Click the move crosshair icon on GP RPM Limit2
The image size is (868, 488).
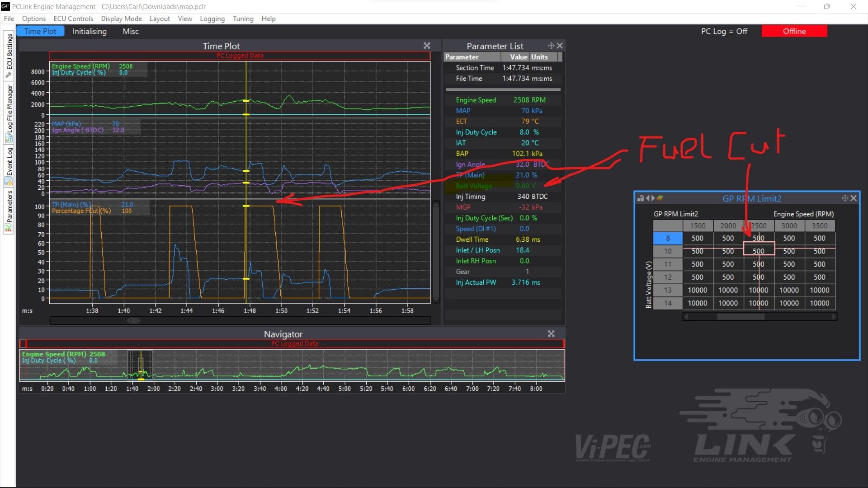click(844, 198)
